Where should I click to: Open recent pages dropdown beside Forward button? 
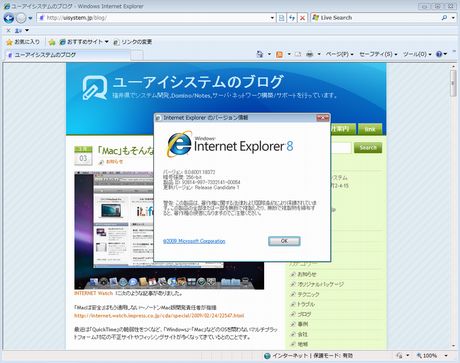pos(30,18)
